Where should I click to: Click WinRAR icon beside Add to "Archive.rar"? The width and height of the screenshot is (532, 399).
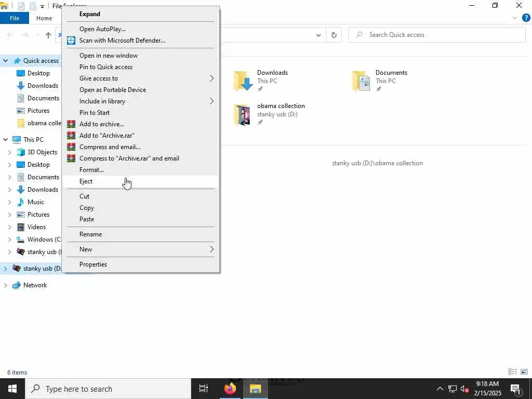(71, 136)
